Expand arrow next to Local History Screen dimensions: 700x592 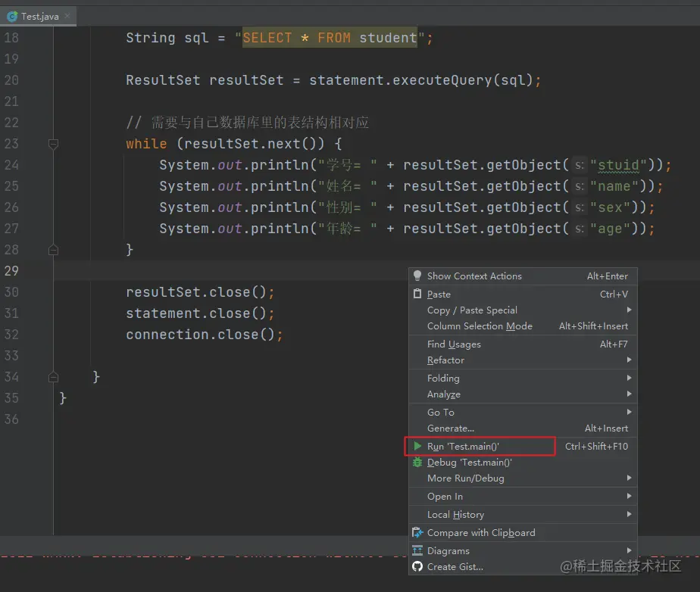click(x=629, y=514)
